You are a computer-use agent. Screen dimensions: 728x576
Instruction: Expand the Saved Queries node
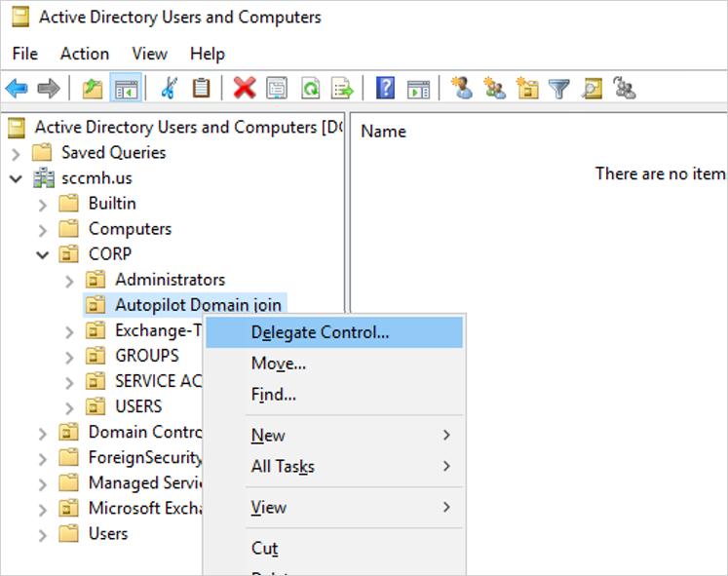pos(16,154)
